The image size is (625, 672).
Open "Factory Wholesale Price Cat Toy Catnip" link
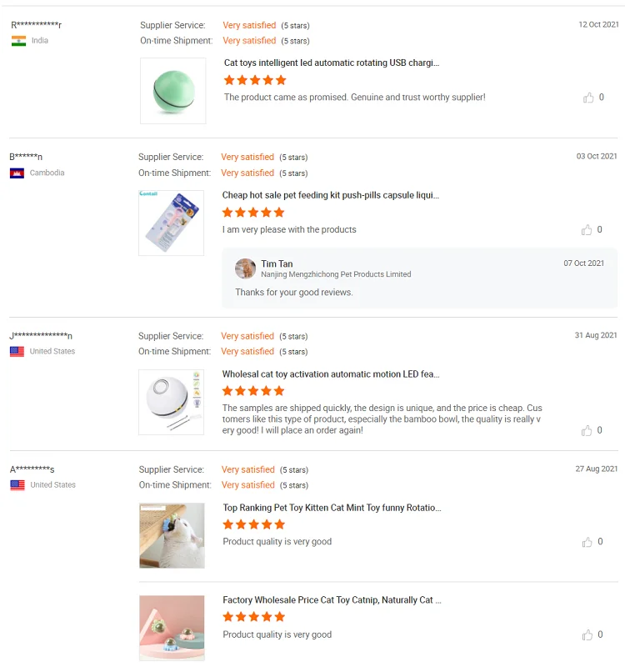coord(332,600)
